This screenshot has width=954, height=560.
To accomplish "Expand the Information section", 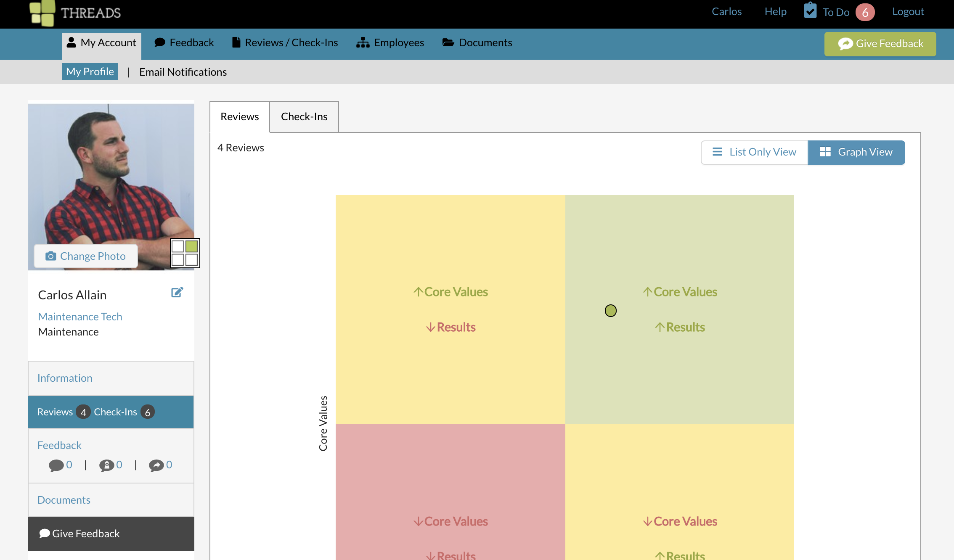I will tap(65, 378).
